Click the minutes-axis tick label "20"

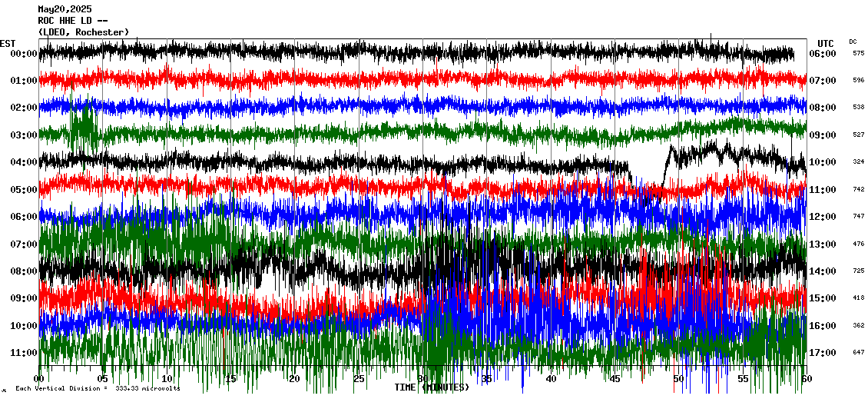click(294, 379)
